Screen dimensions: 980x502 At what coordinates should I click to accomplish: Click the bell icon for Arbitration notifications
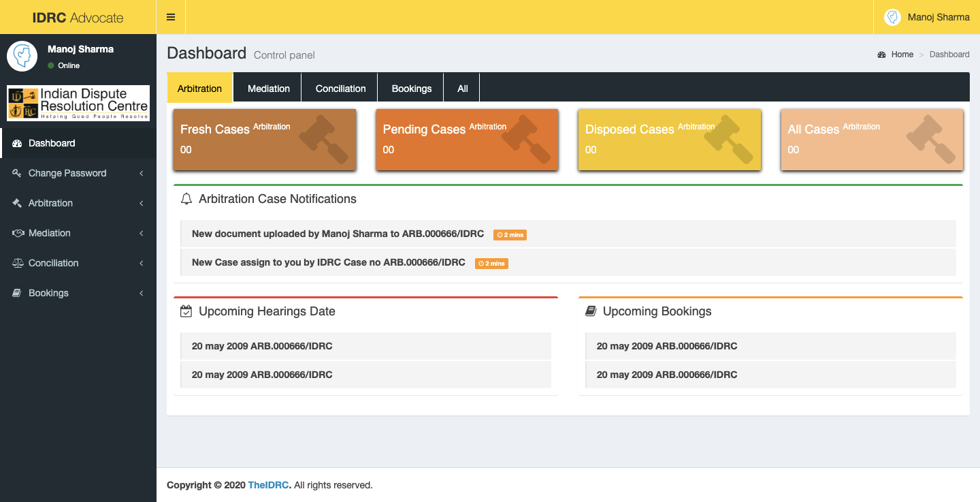186,199
